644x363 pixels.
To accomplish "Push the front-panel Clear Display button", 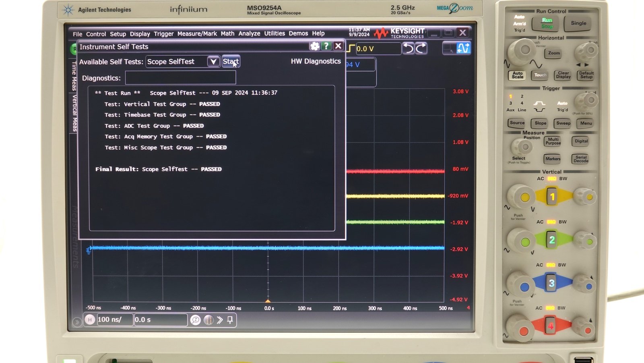I will (563, 75).
